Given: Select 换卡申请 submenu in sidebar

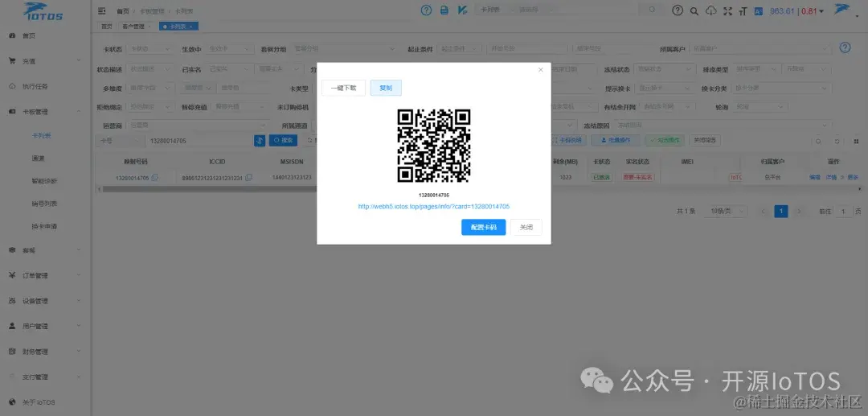Looking at the screenshot, I should pyautogui.click(x=44, y=227).
